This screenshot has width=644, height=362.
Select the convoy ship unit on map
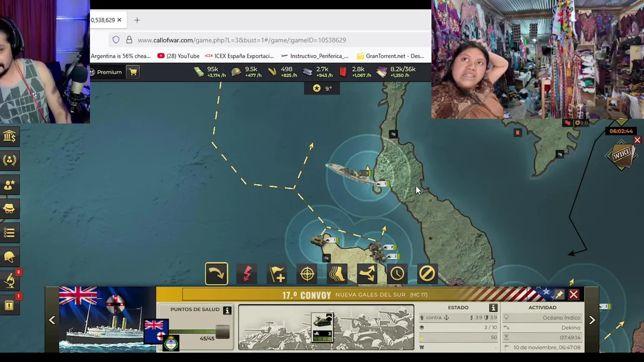click(x=351, y=173)
